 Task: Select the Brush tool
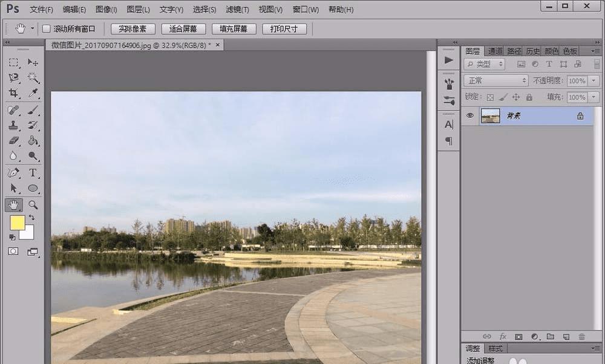pyautogui.click(x=33, y=110)
